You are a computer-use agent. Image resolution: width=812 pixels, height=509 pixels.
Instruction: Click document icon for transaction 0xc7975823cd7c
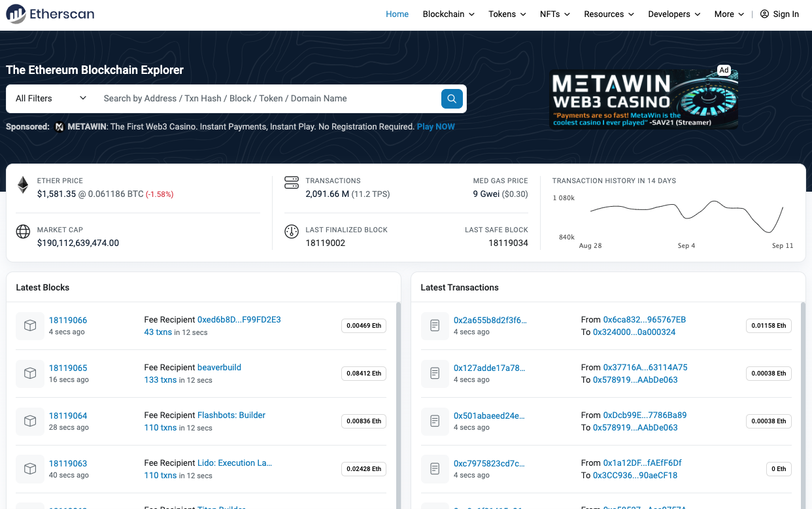click(x=435, y=469)
